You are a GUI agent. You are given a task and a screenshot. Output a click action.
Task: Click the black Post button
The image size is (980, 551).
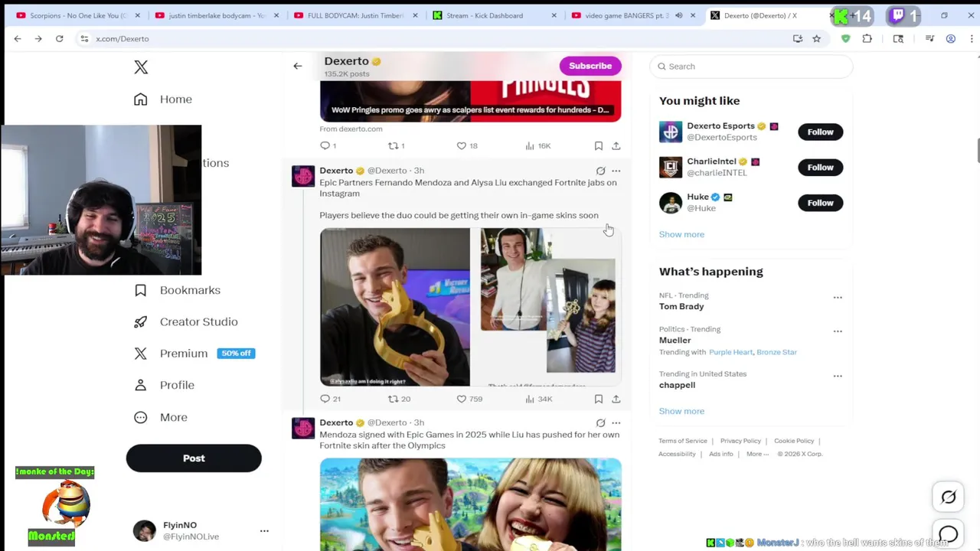click(194, 458)
